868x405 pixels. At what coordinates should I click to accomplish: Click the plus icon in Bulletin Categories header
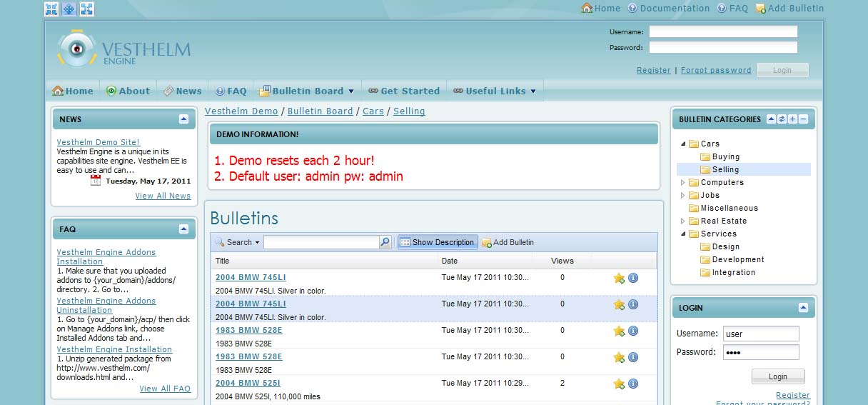click(x=792, y=119)
